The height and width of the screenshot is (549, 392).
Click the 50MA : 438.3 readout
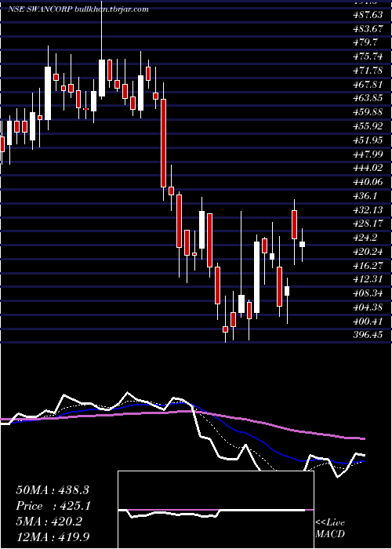tap(53, 490)
